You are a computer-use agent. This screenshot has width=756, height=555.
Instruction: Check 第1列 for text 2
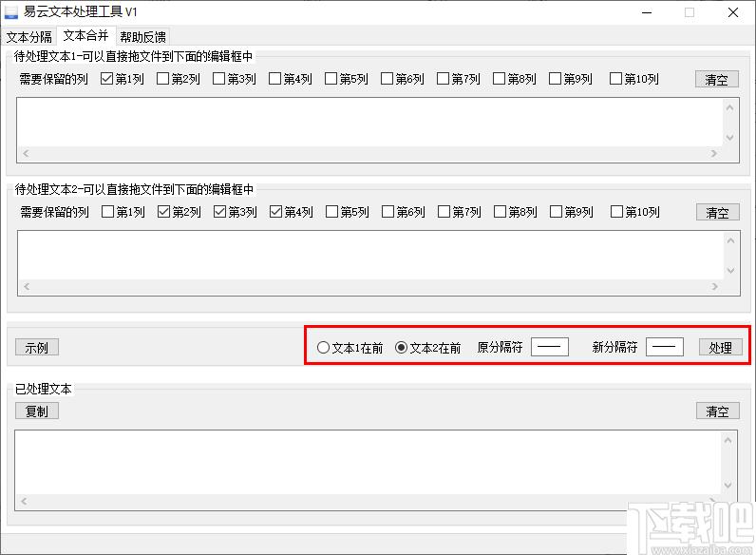click(123, 212)
